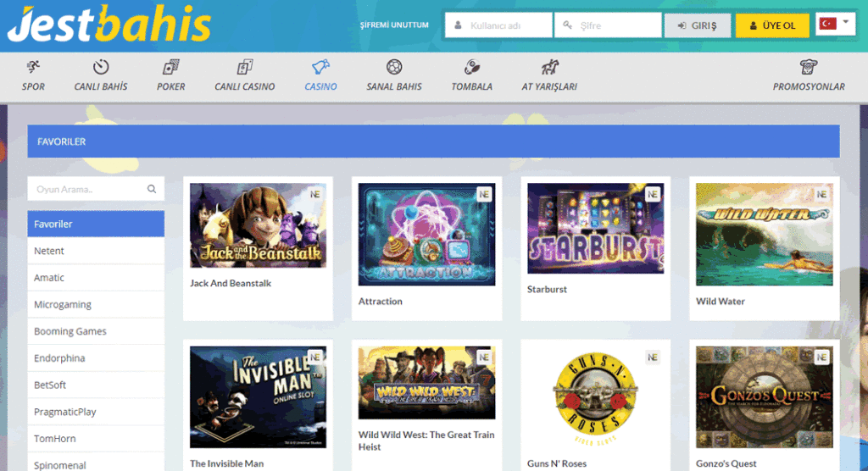Open the Starburst game thumbnail
Screen dimensions: 868x471
click(594, 229)
